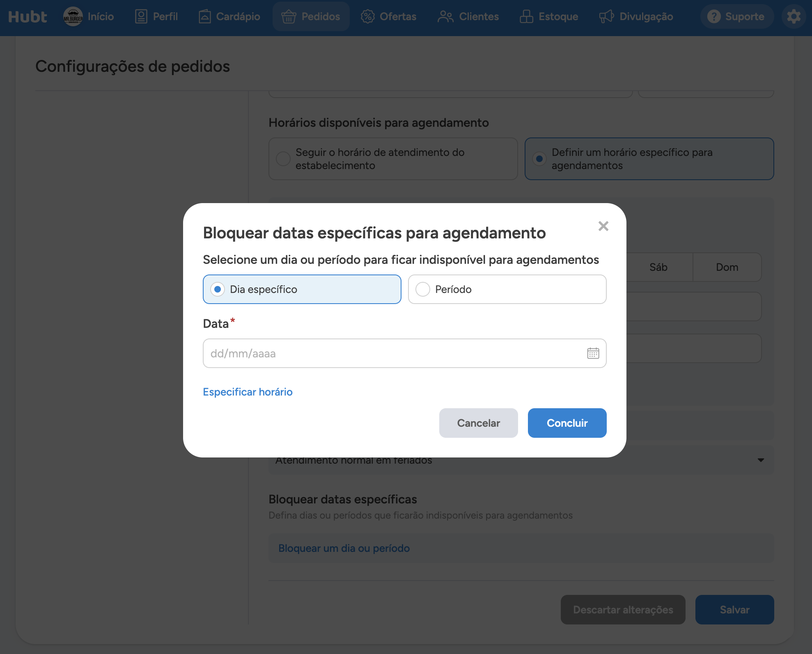
Task: Select the Dom day tab
Action: (727, 267)
